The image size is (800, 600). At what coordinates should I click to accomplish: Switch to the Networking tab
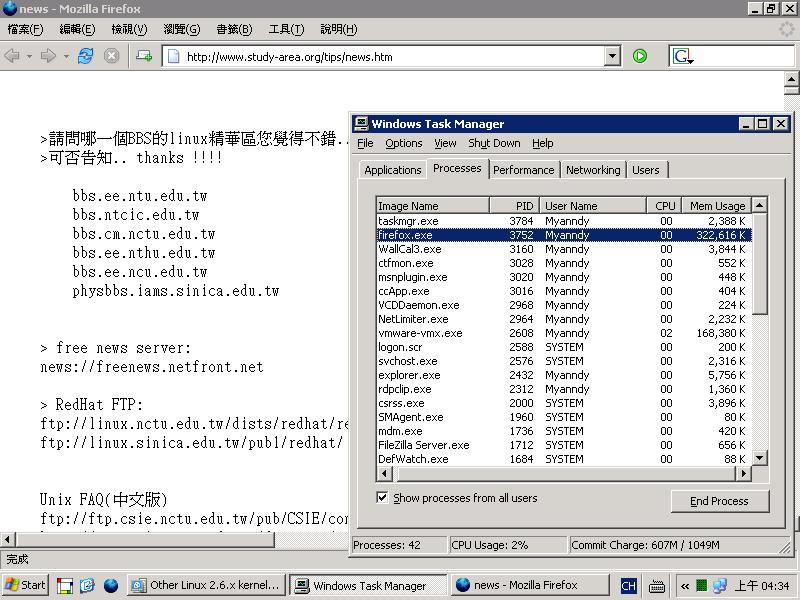(593, 170)
